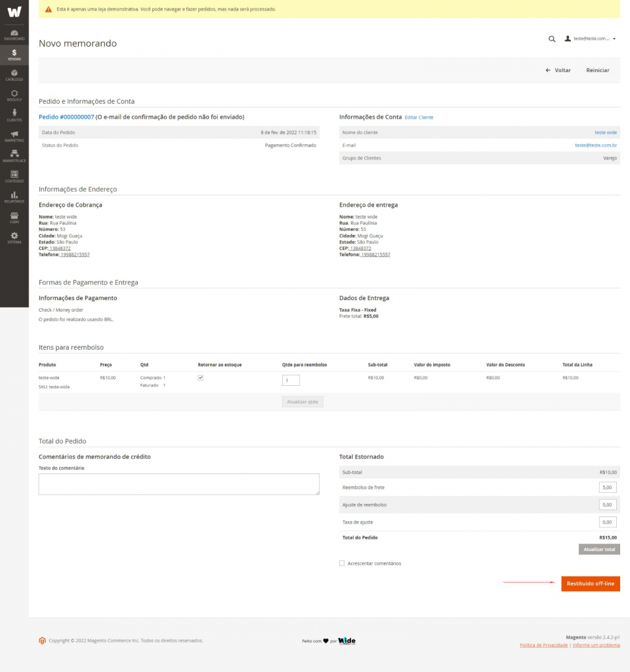Click the Pagamento Confirmado status text

291,145
